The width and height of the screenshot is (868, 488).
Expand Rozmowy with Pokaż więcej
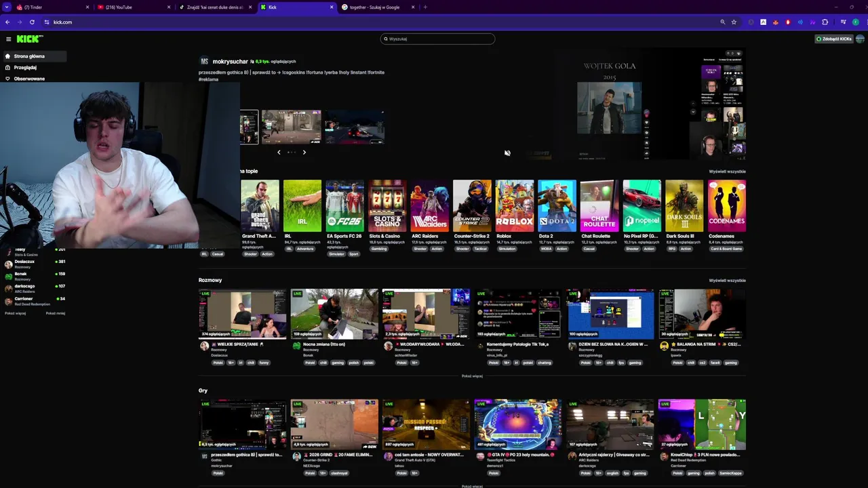[x=472, y=376]
